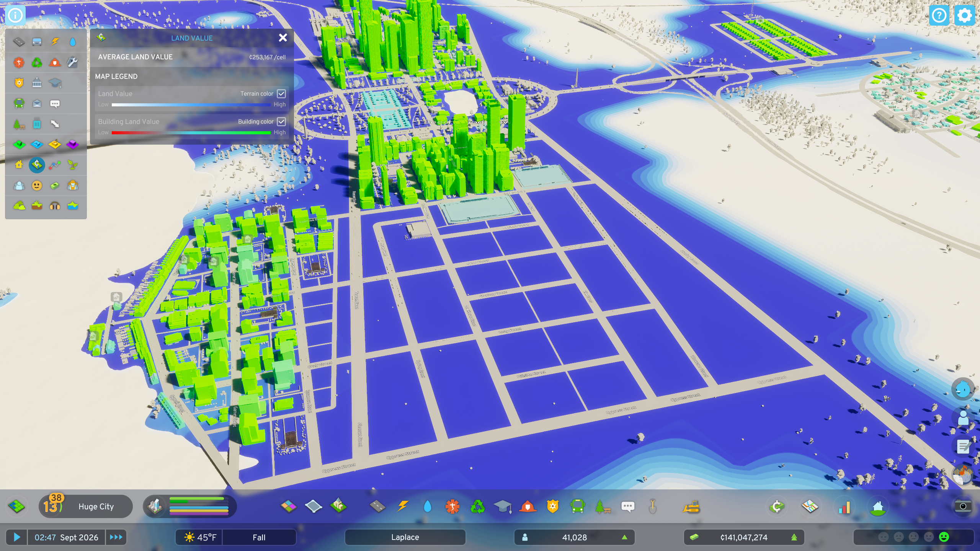
Task: Click the city name Laplace field
Action: tap(405, 537)
